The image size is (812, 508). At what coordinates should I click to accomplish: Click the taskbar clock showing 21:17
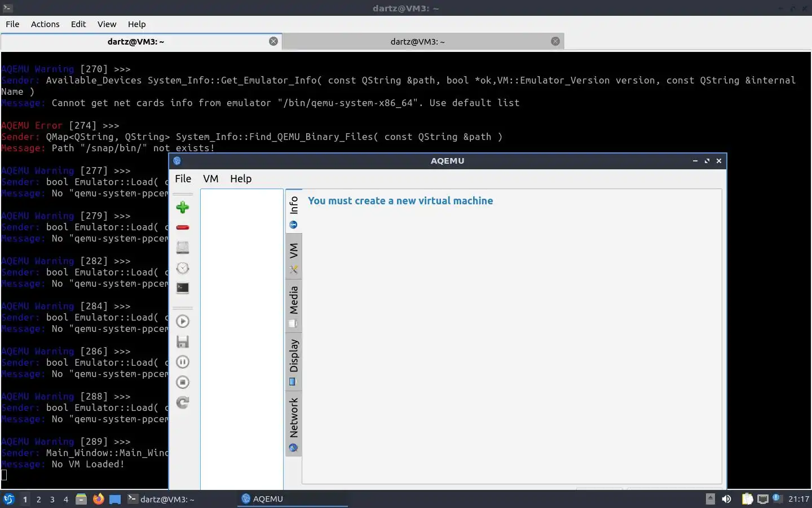798,499
